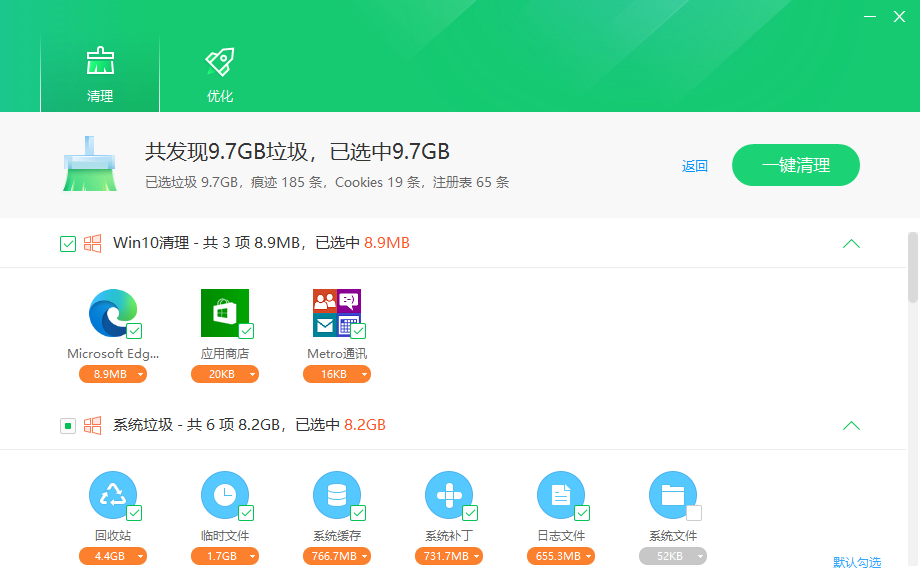
Task: Click the Windows logo beside 系统垃圾
Action: (x=92, y=426)
